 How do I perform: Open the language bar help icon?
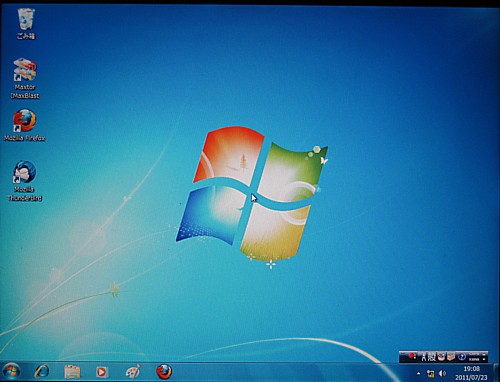(x=462, y=357)
